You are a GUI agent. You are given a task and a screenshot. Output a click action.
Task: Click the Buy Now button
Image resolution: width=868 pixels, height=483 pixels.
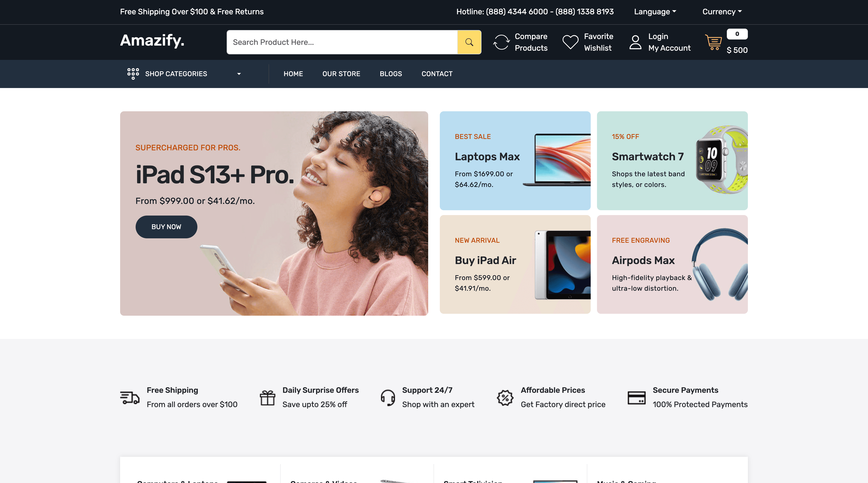pyautogui.click(x=166, y=227)
